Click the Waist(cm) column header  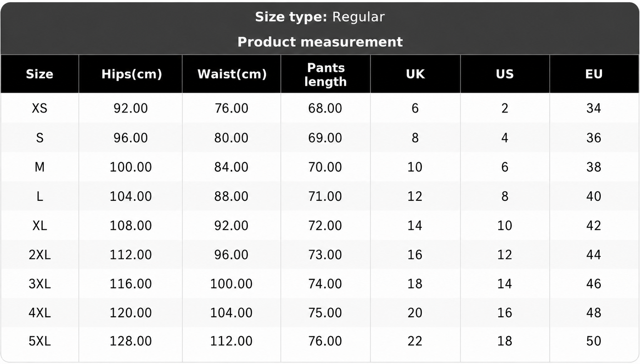pyautogui.click(x=232, y=74)
